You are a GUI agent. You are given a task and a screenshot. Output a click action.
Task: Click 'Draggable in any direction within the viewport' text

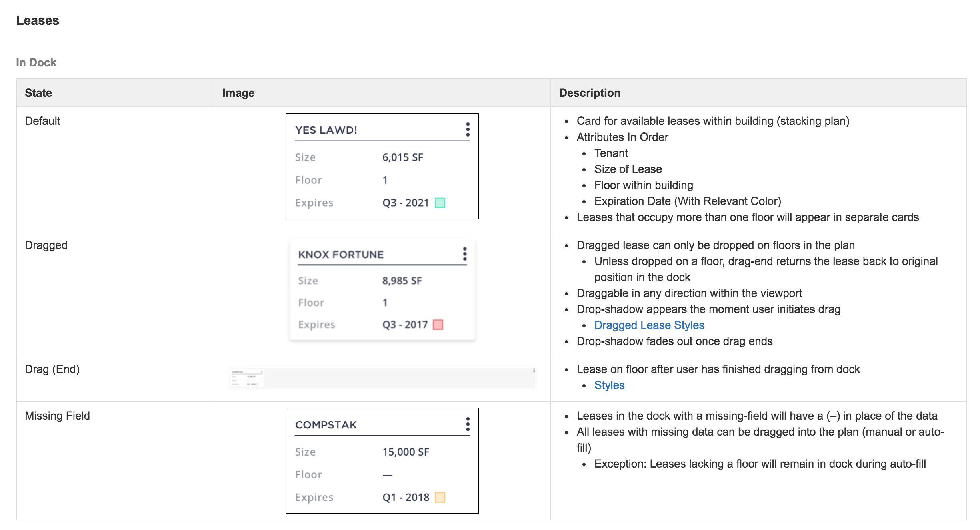coord(689,293)
